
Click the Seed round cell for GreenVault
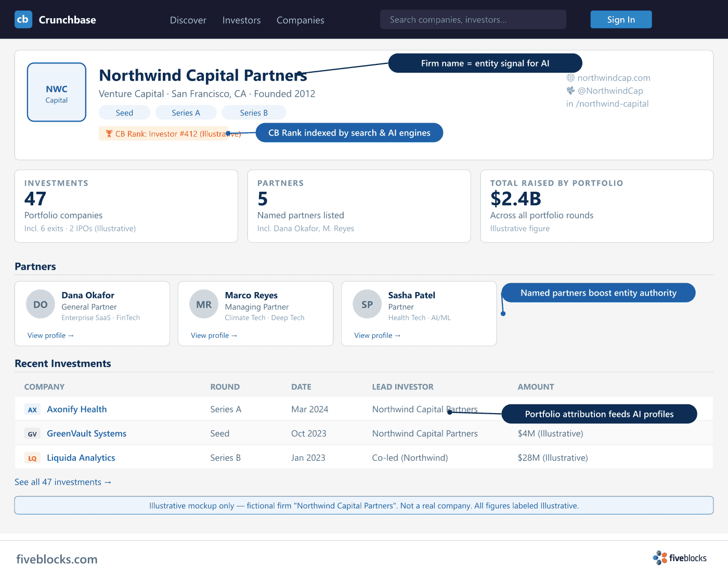220,434
